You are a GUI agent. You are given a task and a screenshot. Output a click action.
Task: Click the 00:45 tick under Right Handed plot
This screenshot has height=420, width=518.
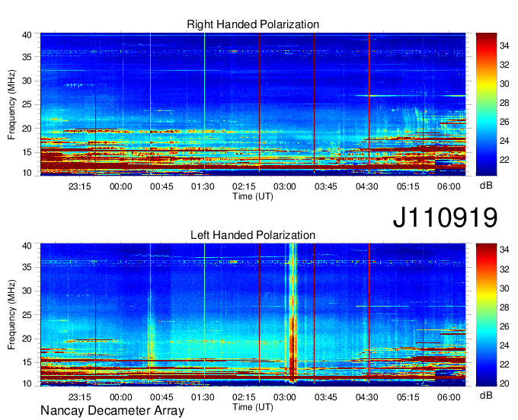coord(161,186)
